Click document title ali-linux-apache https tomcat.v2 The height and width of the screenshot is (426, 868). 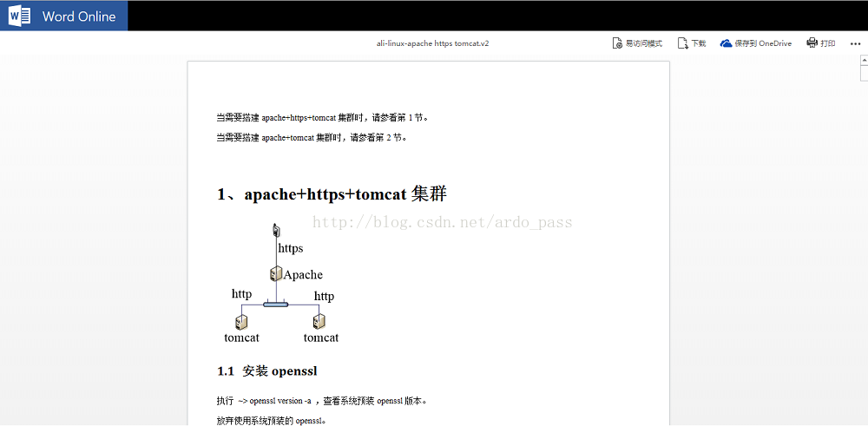(x=433, y=43)
